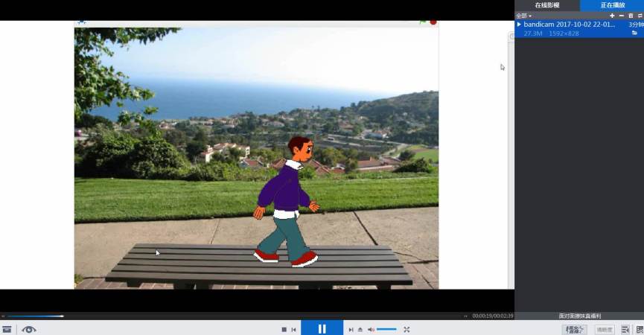Toggle the playlist panel icon
Viewport: 644px width, 335px height.
[625, 330]
